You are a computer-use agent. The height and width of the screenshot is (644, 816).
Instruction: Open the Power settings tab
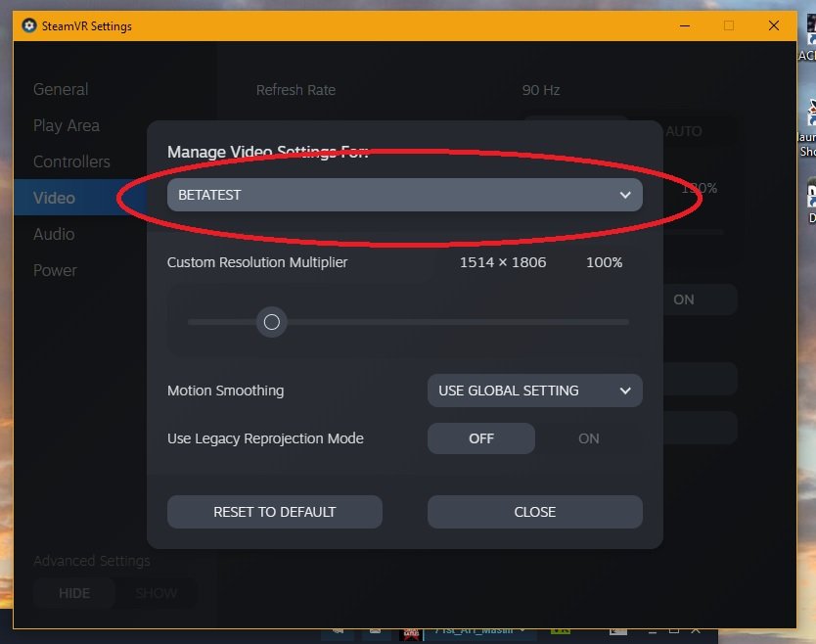(x=55, y=270)
